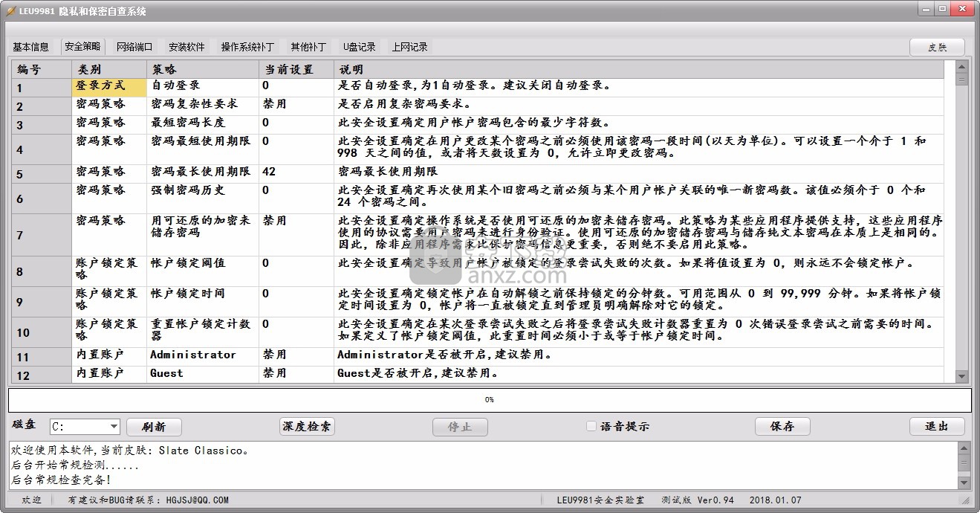Click the app icon in title bar
This screenshot has width=980, height=513.
[x=10, y=10]
